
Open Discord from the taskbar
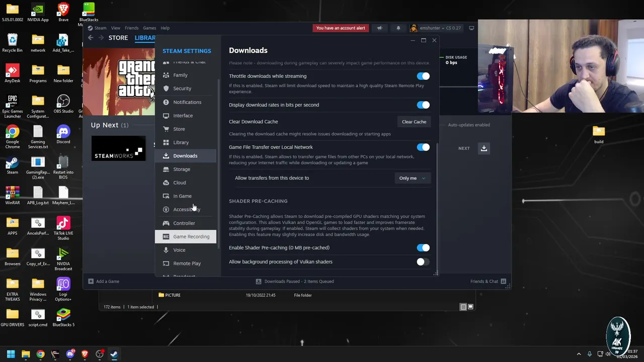point(70,354)
